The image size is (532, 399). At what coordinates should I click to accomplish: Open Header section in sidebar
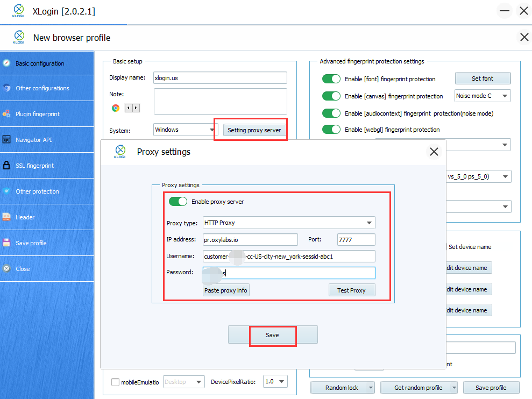[x=47, y=217]
